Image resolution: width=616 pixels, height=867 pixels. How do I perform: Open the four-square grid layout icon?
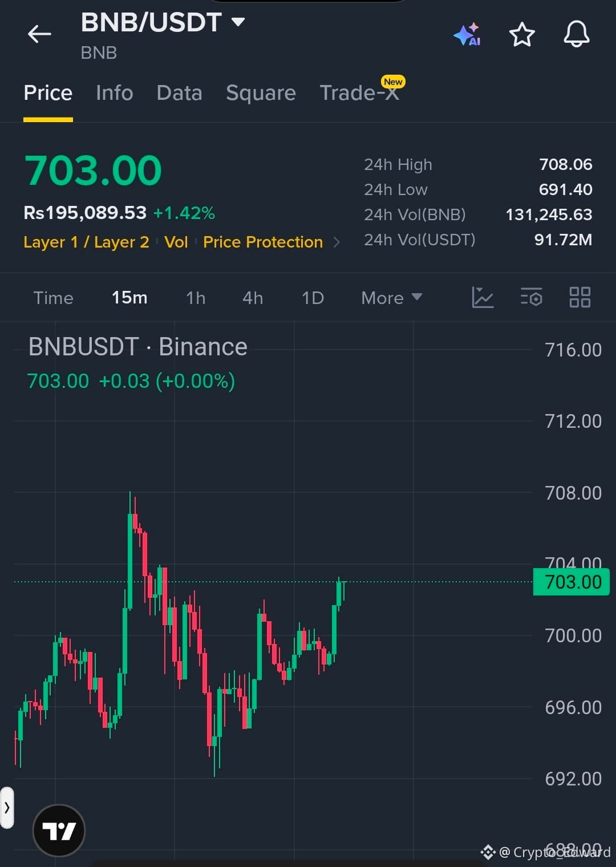click(580, 297)
